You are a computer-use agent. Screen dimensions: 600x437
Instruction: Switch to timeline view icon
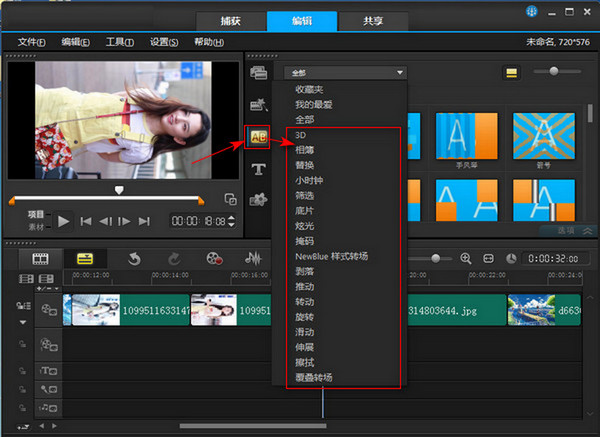pos(85,259)
